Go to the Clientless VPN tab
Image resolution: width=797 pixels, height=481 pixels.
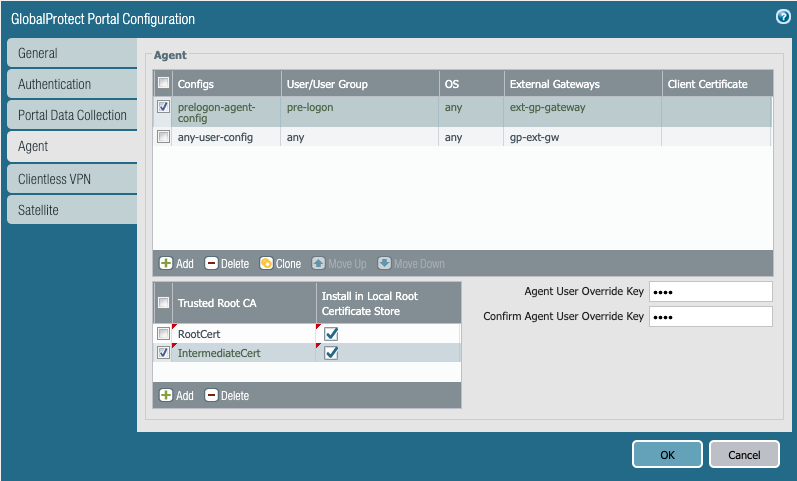coord(72,179)
